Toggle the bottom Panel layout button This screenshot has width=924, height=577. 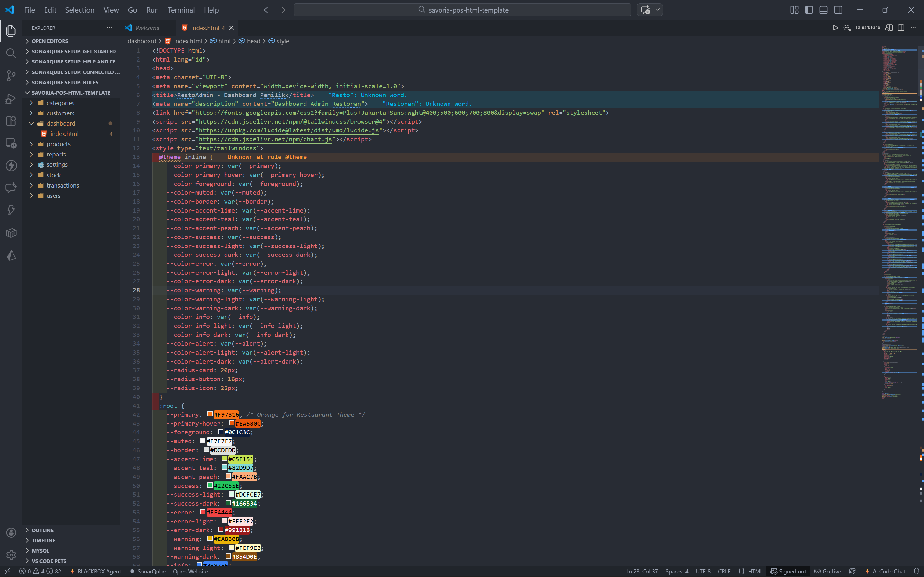[824, 10]
